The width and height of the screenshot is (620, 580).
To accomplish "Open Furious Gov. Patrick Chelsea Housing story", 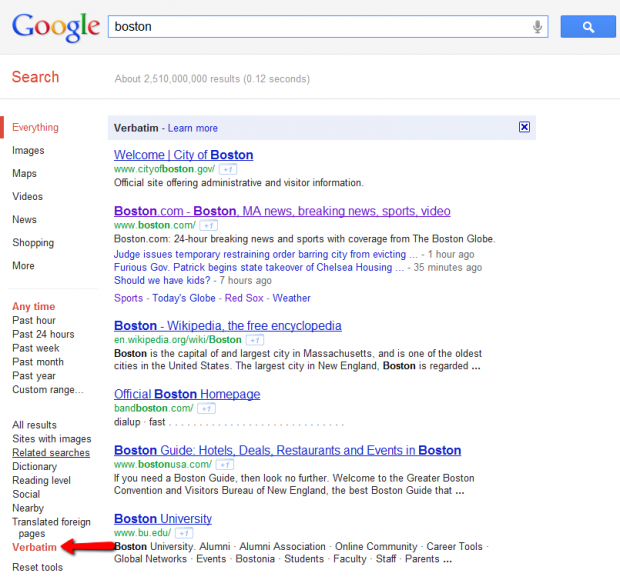I will [259, 267].
